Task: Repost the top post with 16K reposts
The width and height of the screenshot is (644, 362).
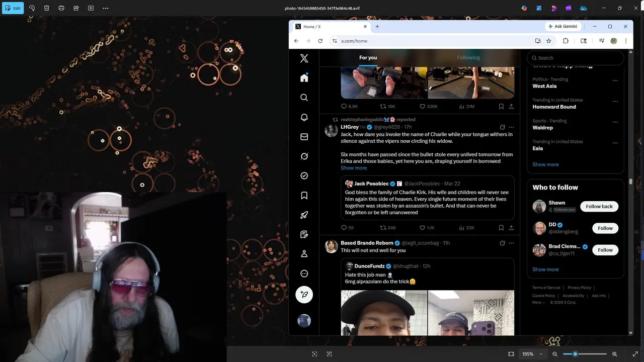Action: tap(387, 107)
